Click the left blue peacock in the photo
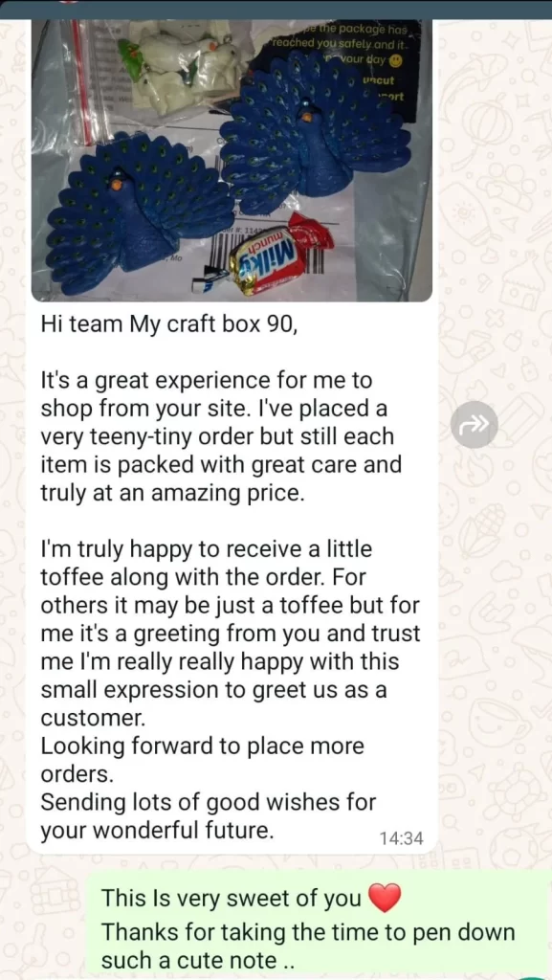 click(x=134, y=212)
